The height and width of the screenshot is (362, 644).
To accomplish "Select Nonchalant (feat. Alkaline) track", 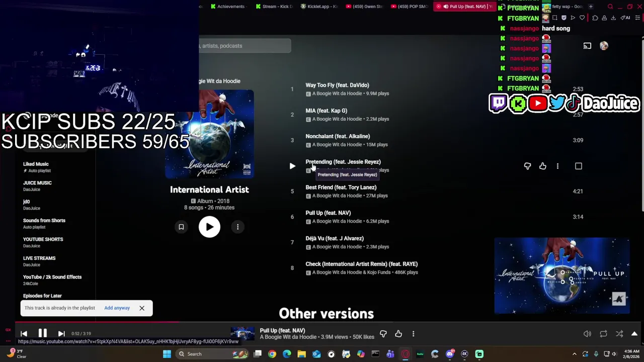I will point(338,136).
